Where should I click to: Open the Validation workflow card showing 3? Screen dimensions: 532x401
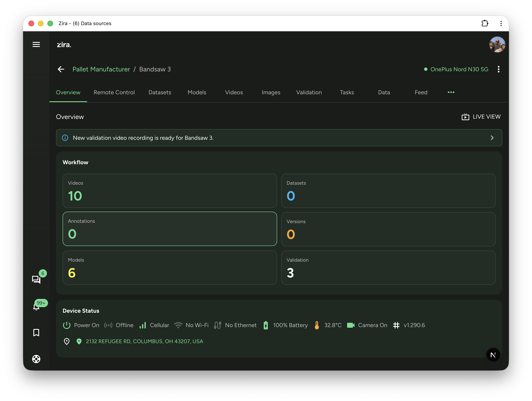388,268
